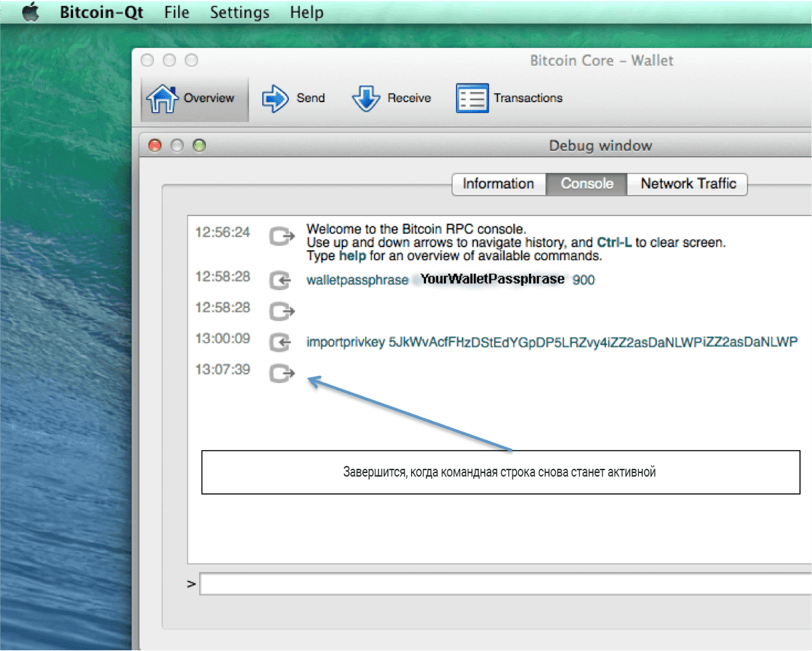Click the reply icon in the second 12:58:28 row
Image resolution: width=812 pixels, height=651 pixels.
coord(282,312)
